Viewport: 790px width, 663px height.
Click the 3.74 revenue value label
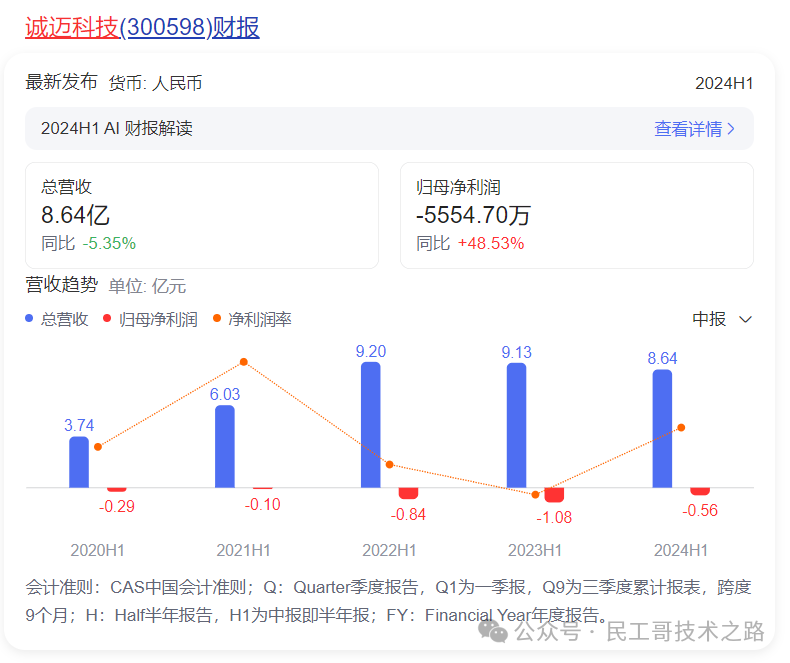(x=79, y=425)
